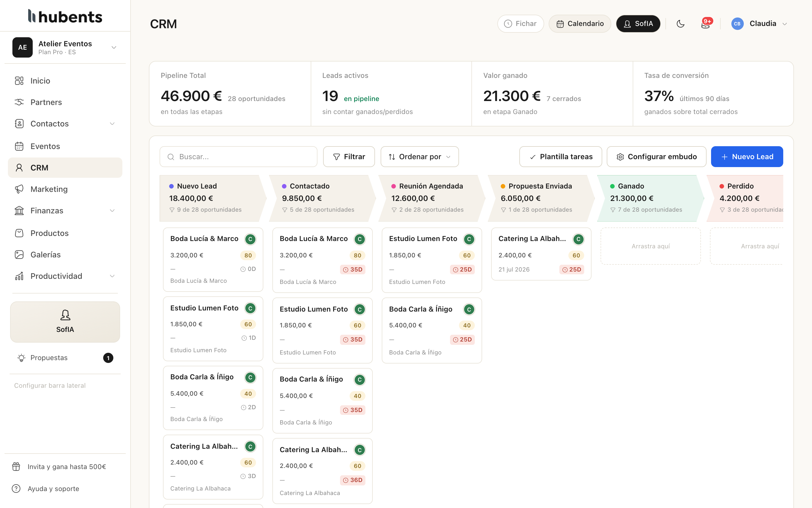
Task: Click the Ganado Arrastra aquí drop zone
Action: point(650,246)
